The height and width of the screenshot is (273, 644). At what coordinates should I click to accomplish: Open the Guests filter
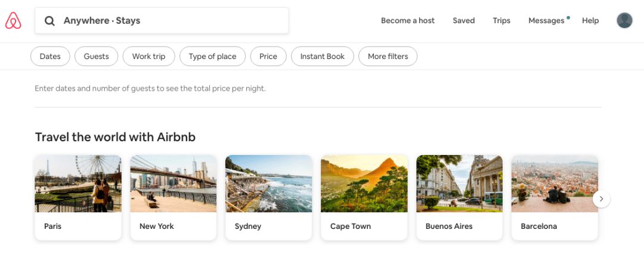[96, 56]
